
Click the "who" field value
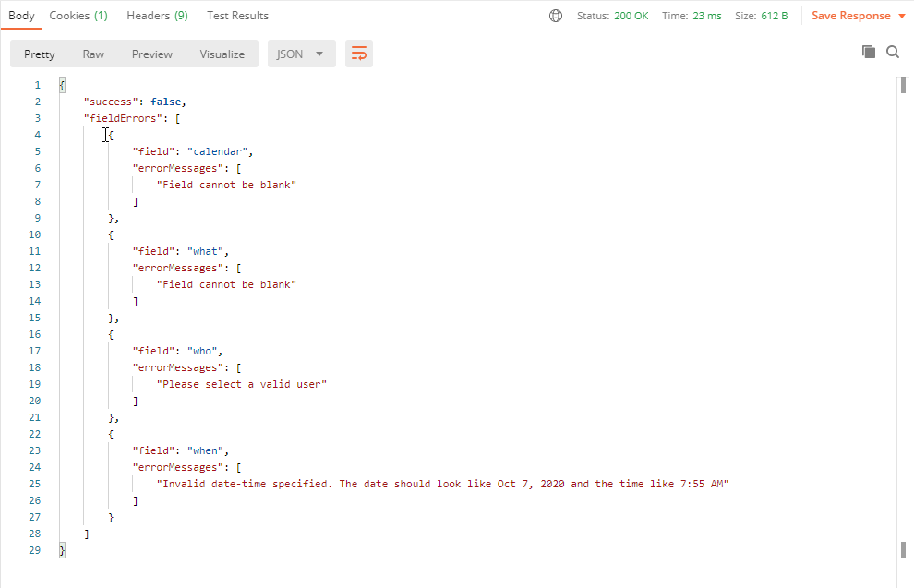coord(202,351)
